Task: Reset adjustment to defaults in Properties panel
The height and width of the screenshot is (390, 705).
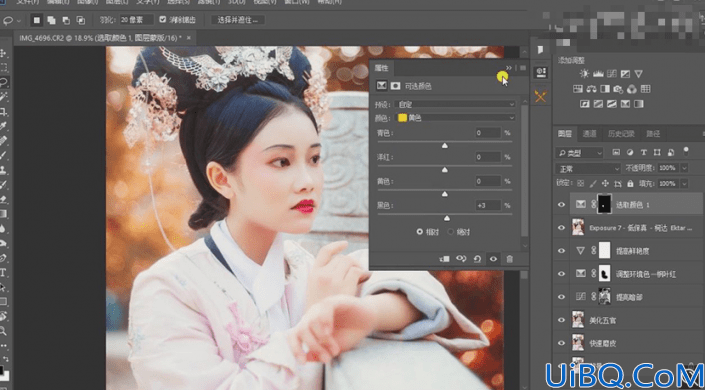Action: [x=477, y=259]
